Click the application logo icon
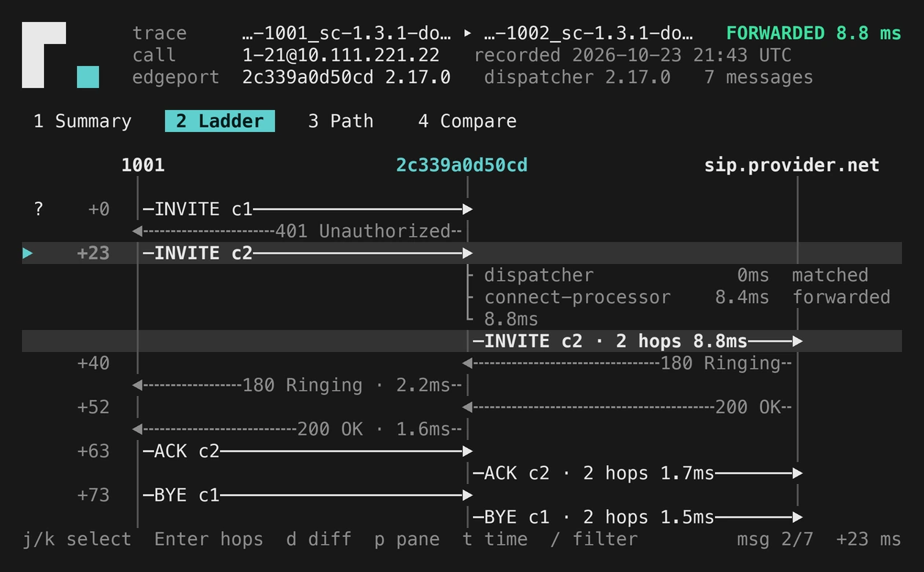924x572 pixels. 60,55
